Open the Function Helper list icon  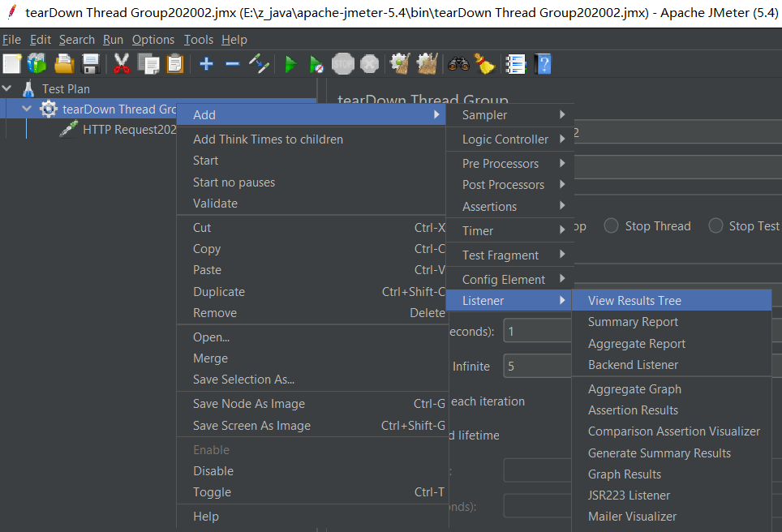516,64
